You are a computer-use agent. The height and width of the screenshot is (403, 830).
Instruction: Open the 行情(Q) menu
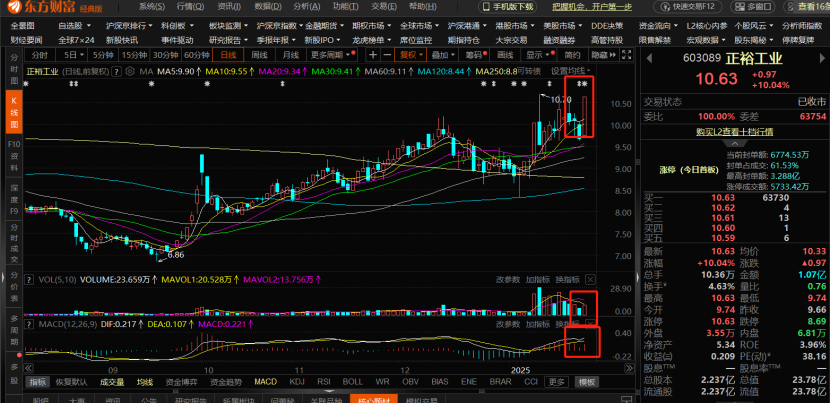(191, 7)
